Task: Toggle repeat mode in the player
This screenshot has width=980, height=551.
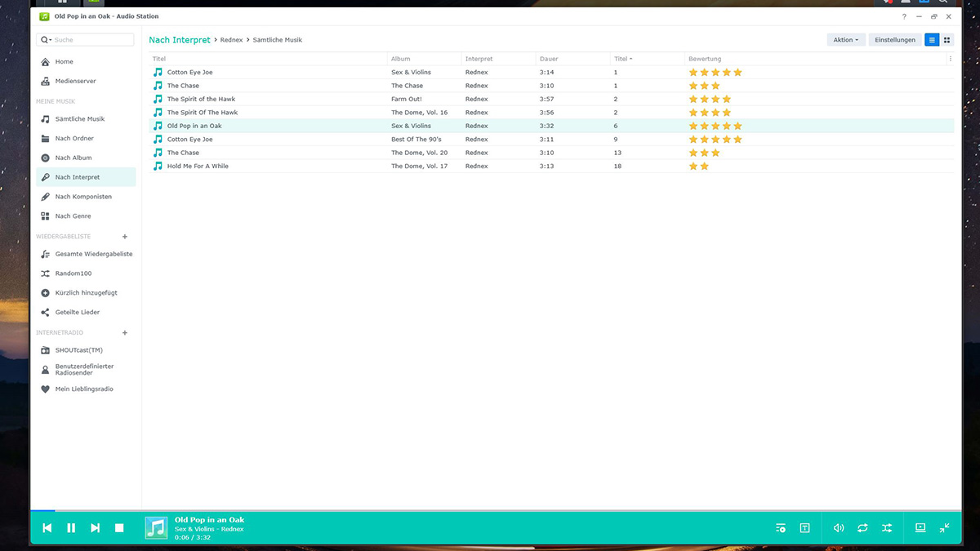Action: point(862,528)
